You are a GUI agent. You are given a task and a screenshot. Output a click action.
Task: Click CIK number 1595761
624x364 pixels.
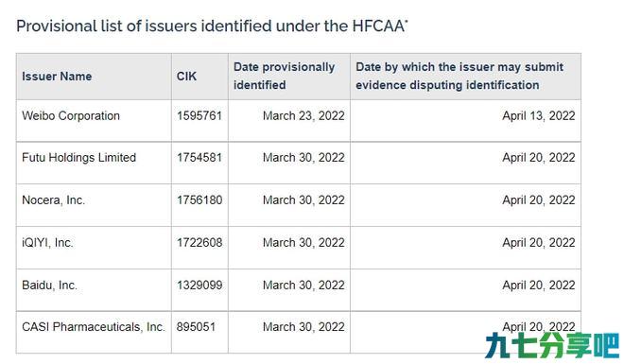(199, 115)
